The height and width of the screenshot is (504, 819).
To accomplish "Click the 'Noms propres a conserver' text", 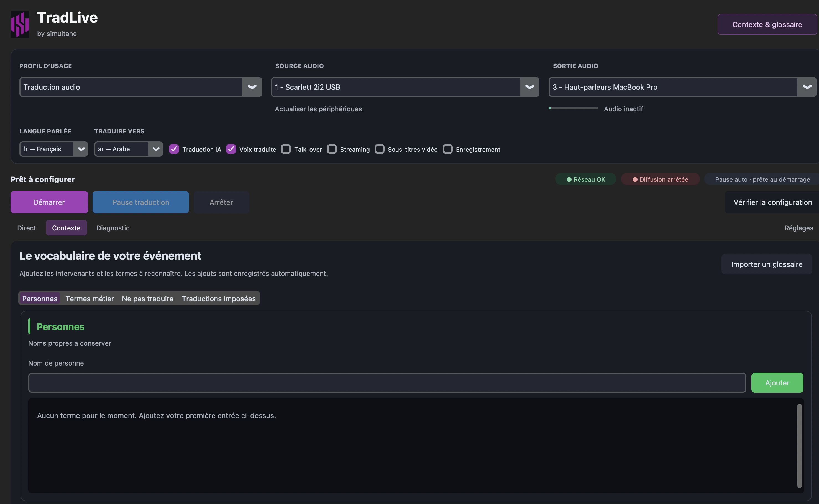I will click(70, 343).
